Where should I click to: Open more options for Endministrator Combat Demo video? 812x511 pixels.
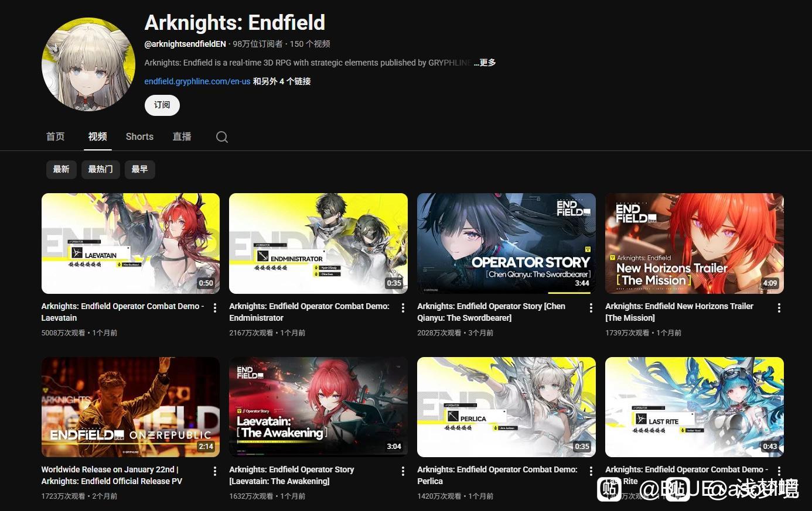point(403,308)
